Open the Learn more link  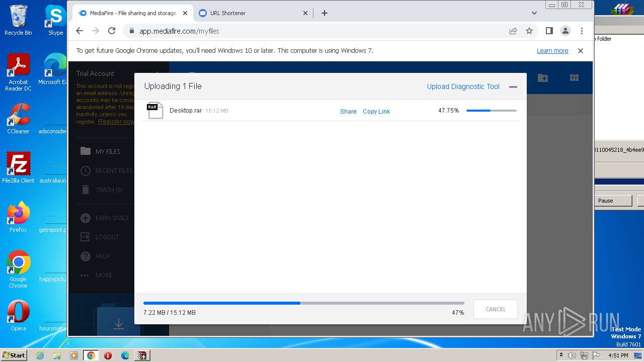[x=552, y=51]
